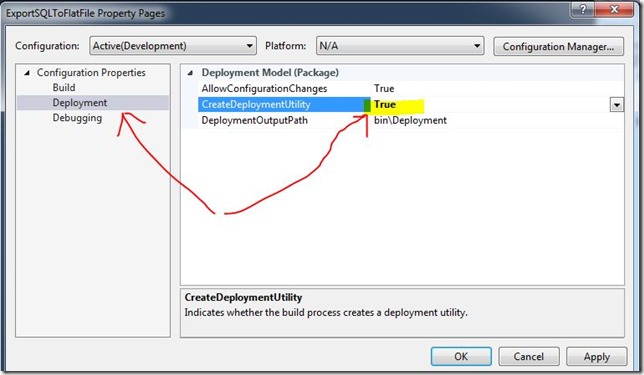Click the Cancel button
Image resolution: width=644 pixels, height=375 pixels.
[x=529, y=356]
